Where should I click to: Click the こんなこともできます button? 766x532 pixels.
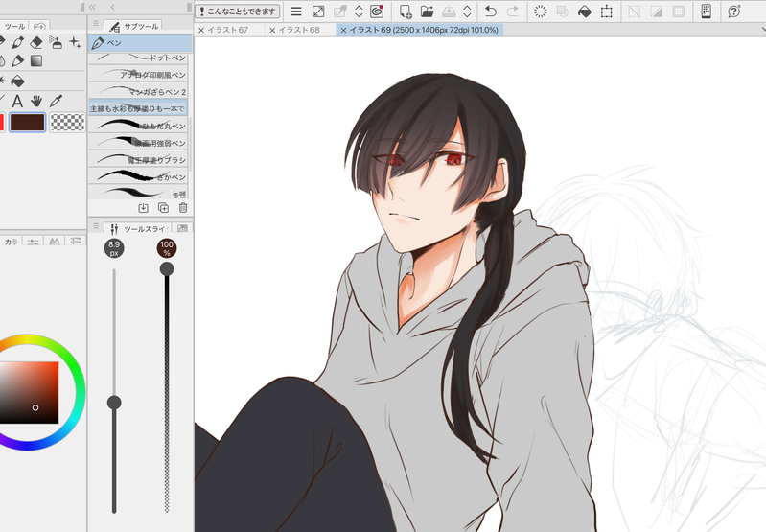click(238, 12)
